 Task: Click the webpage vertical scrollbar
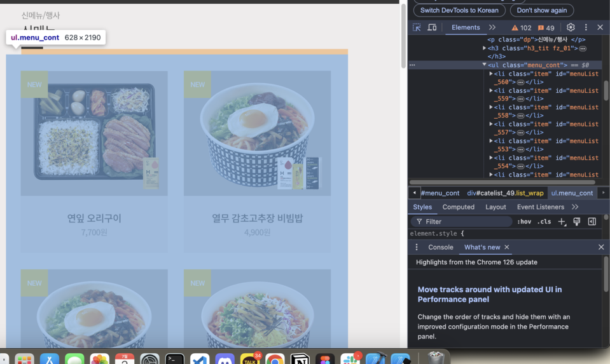pyautogui.click(x=403, y=37)
